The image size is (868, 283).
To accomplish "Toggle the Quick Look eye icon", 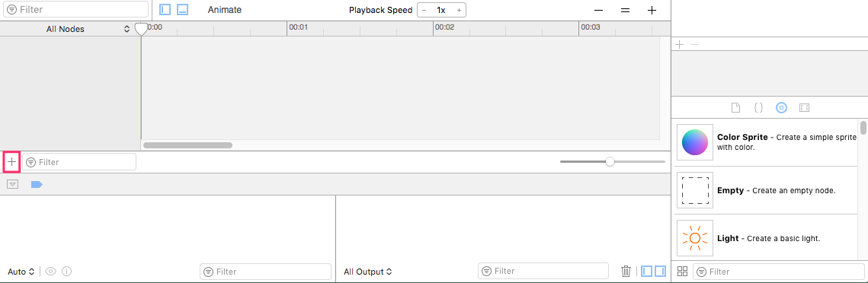I will click(x=51, y=272).
